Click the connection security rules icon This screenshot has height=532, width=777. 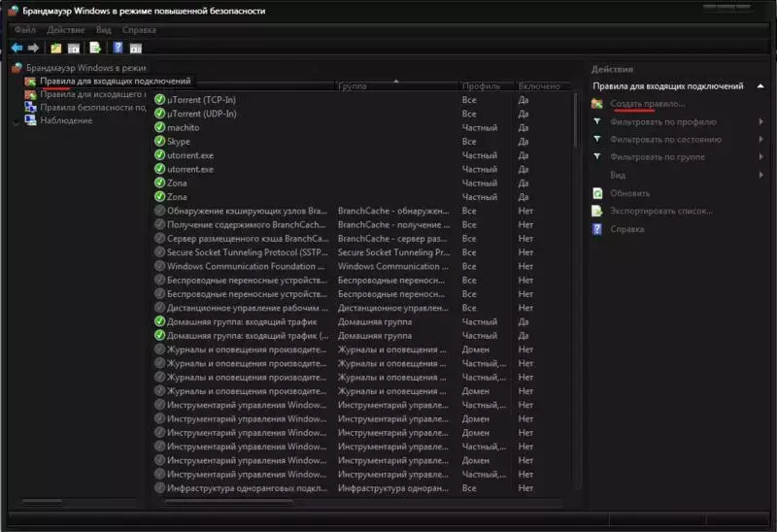click(x=31, y=107)
